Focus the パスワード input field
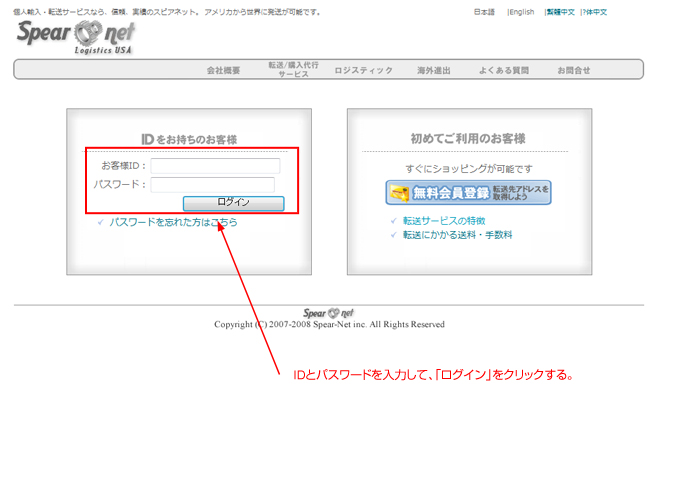 (x=212, y=185)
